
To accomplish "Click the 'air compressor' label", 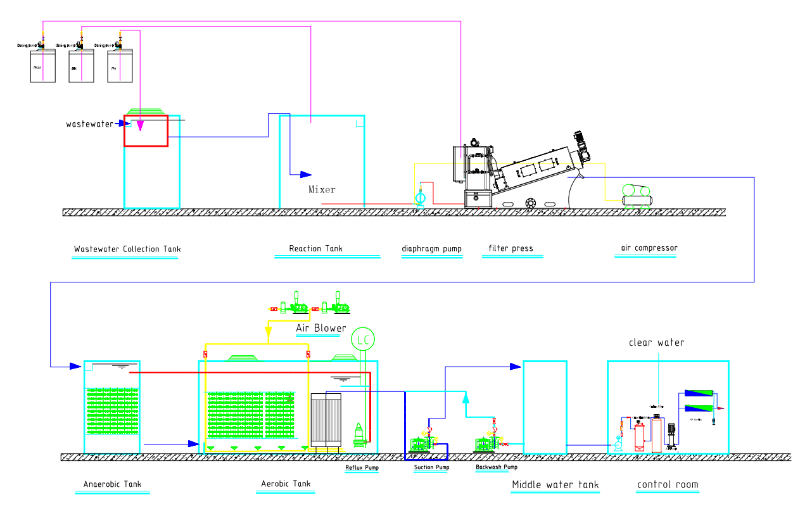I will (650, 248).
